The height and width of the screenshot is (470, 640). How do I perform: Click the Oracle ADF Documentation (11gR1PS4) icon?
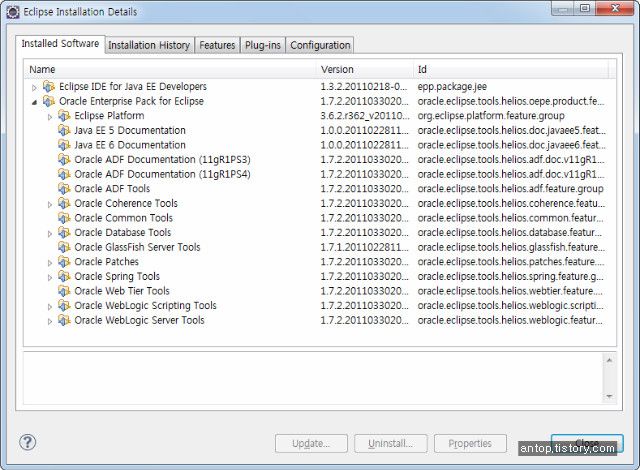tap(64, 174)
